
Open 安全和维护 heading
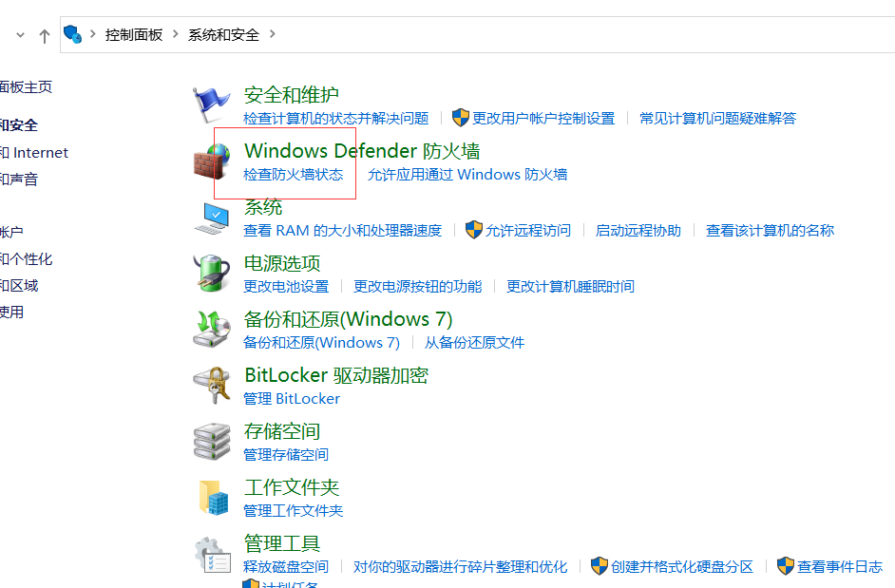click(291, 95)
